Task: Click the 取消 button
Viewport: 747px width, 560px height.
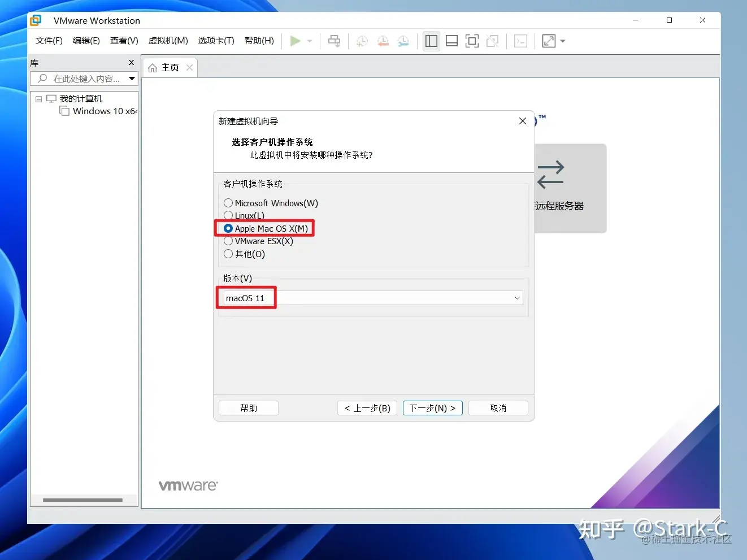Action: (498, 408)
